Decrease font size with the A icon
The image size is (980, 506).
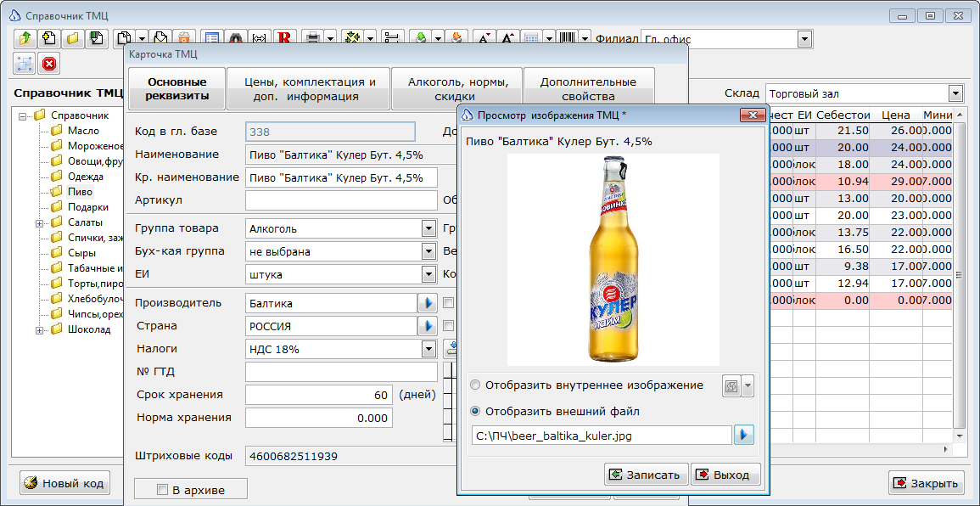click(x=484, y=38)
